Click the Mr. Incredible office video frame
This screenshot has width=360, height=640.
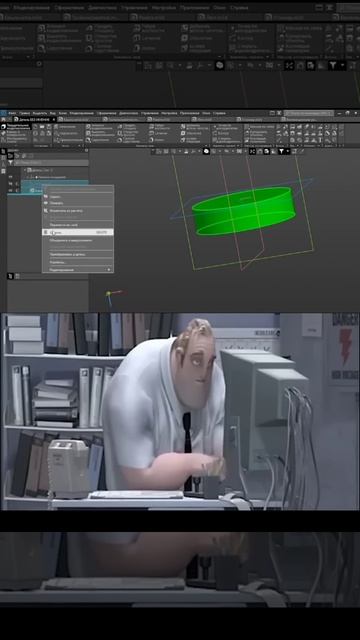[x=180, y=411]
